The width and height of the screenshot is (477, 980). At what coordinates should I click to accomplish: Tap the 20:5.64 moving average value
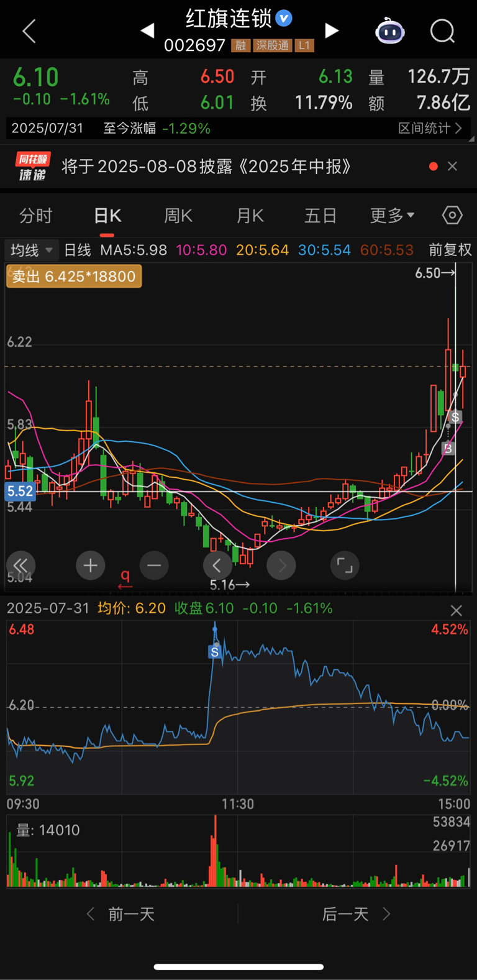tap(262, 250)
